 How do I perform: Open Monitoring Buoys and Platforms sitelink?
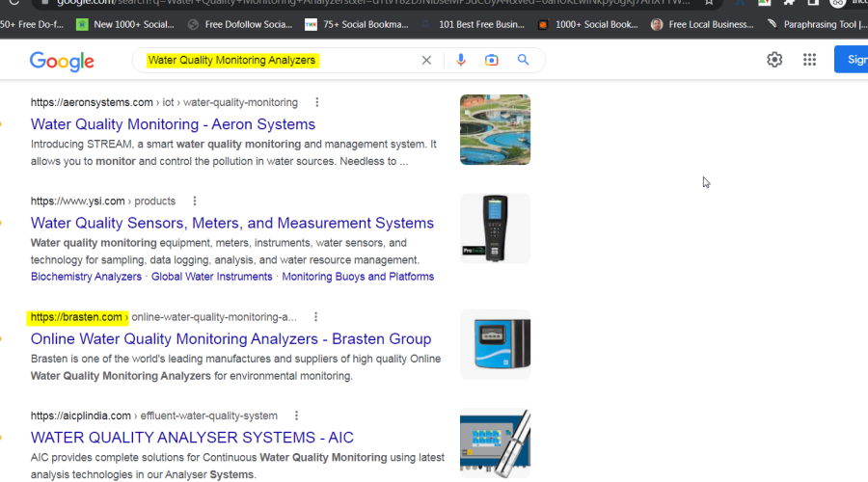[x=357, y=277]
